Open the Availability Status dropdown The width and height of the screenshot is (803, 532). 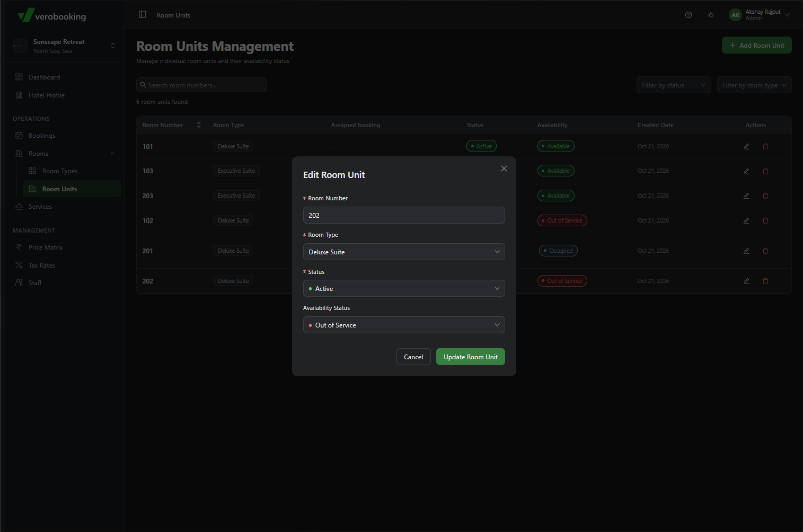coord(404,325)
